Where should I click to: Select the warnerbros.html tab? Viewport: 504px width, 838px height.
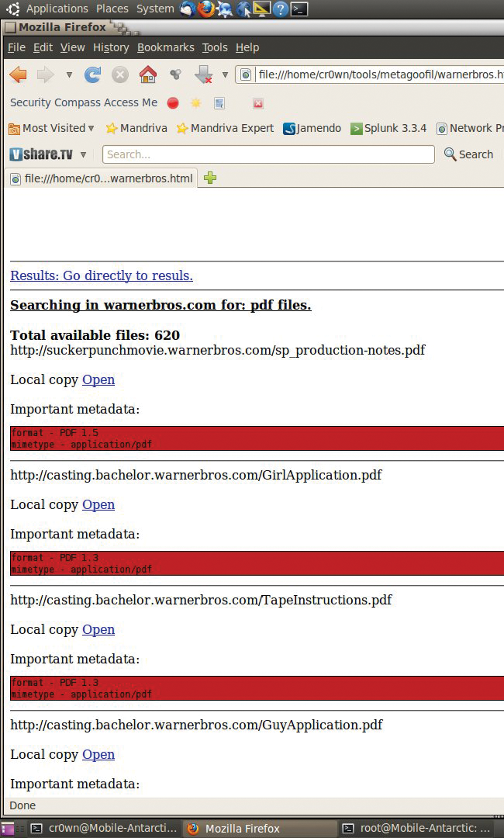point(102,178)
